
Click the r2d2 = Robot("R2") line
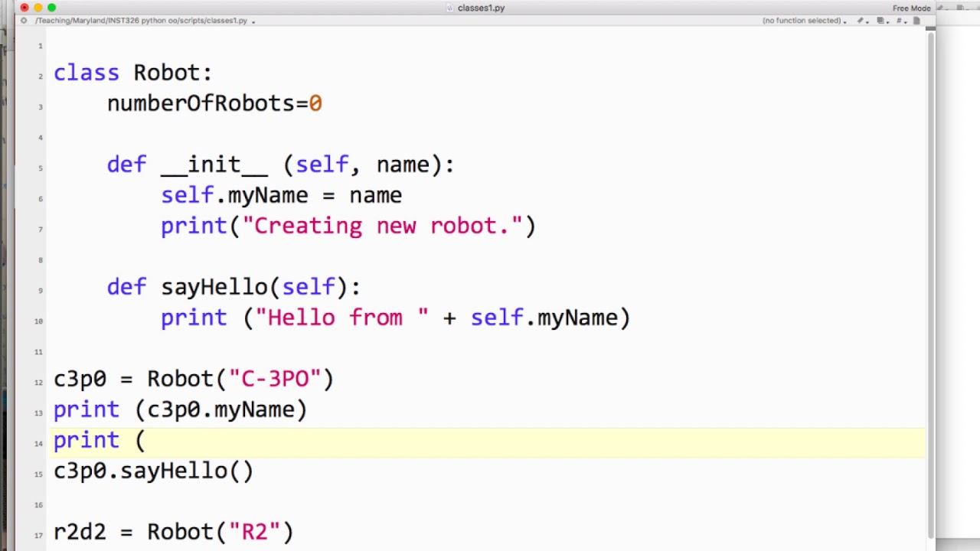(173, 532)
